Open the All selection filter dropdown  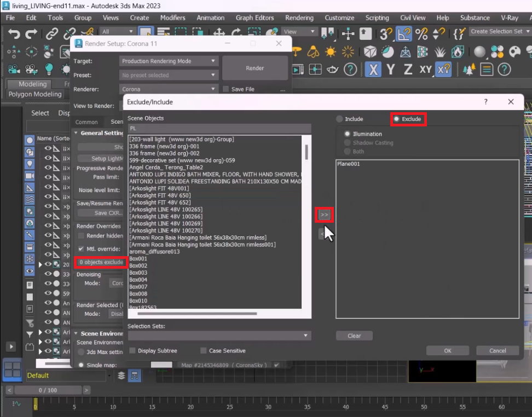pyautogui.click(x=117, y=32)
